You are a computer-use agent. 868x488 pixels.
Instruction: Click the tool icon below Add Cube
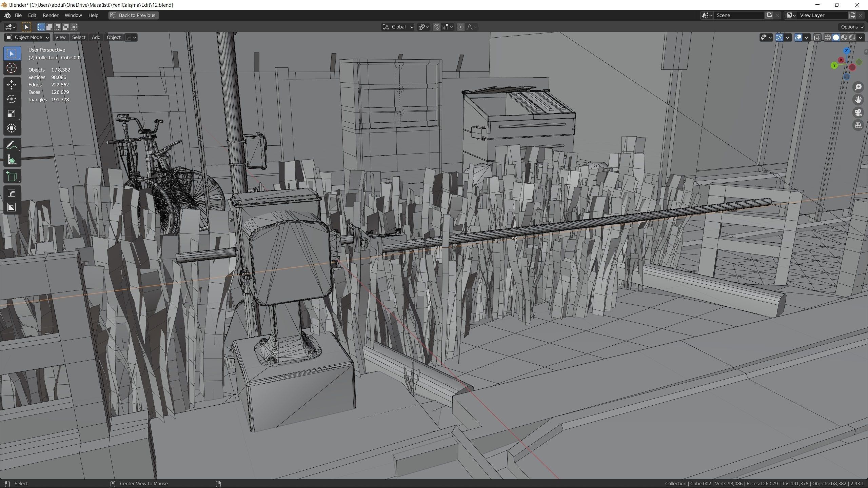point(12,193)
